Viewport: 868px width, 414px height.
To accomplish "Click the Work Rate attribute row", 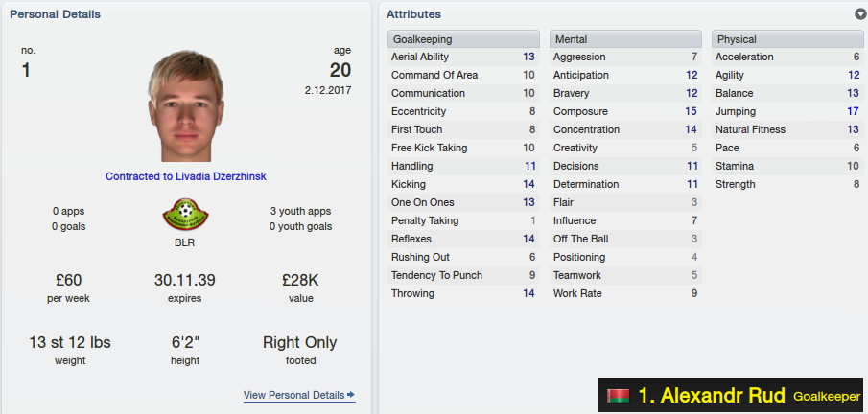I will [625, 294].
